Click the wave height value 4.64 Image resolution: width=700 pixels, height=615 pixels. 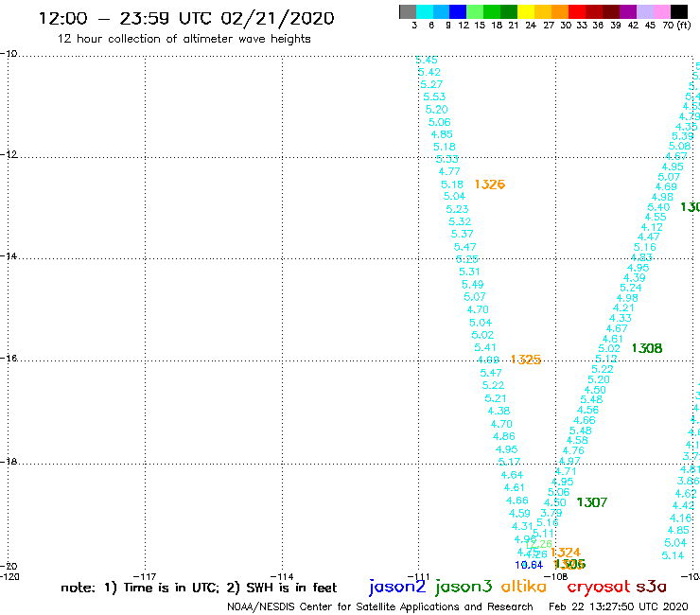coord(512,475)
